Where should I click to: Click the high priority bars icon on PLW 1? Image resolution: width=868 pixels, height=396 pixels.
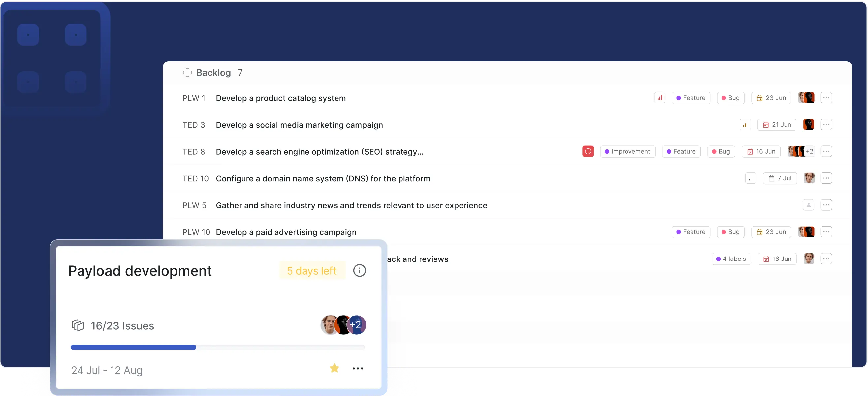[659, 98]
